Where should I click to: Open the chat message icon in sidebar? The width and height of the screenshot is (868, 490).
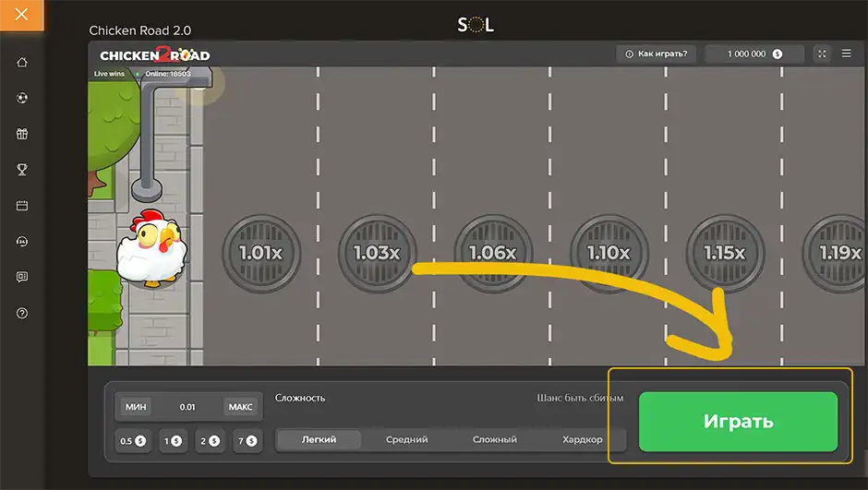22,277
